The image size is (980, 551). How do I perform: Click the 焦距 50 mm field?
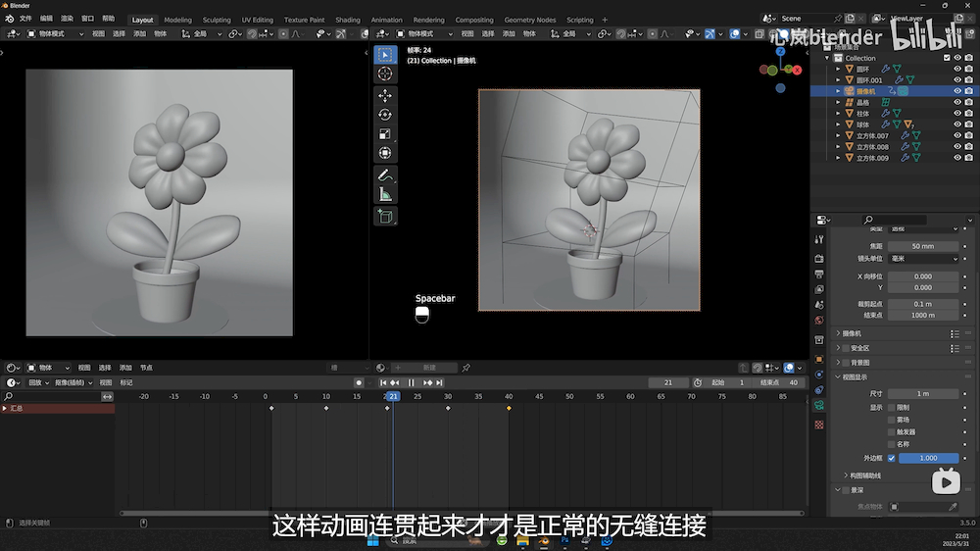point(923,246)
